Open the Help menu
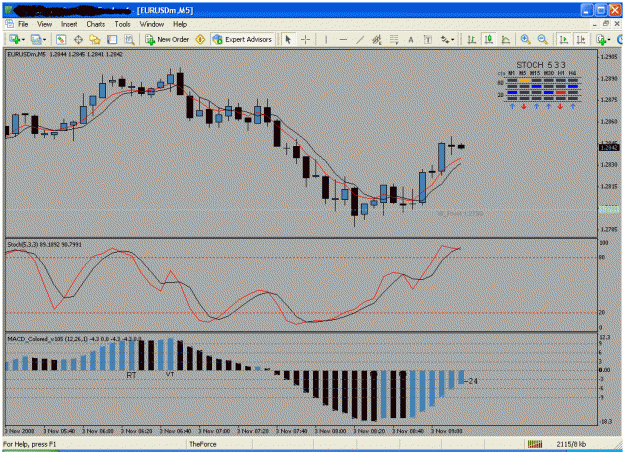 (x=180, y=24)
